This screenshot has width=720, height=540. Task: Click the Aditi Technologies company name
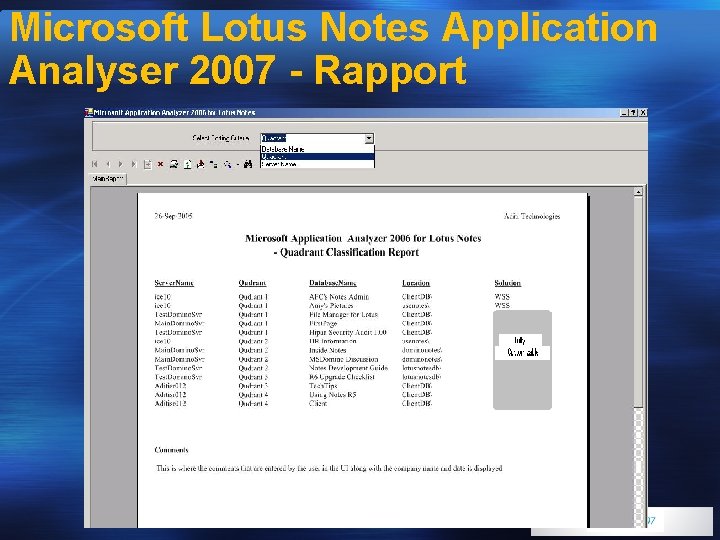coord(532,216)
